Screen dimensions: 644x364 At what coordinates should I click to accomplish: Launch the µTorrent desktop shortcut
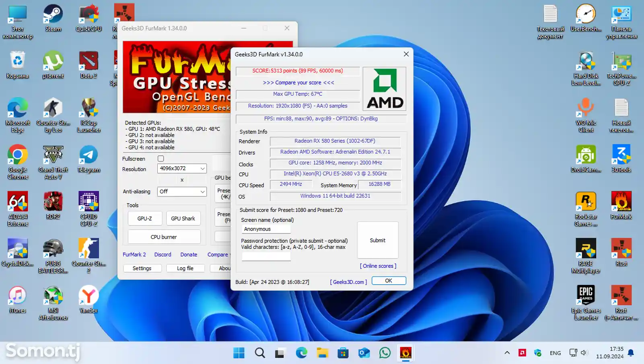[x=53, y=65]
